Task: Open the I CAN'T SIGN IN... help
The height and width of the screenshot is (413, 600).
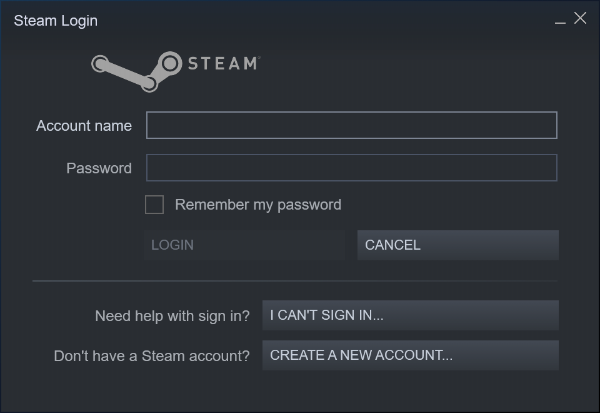Action: click(x=410, y=315)
